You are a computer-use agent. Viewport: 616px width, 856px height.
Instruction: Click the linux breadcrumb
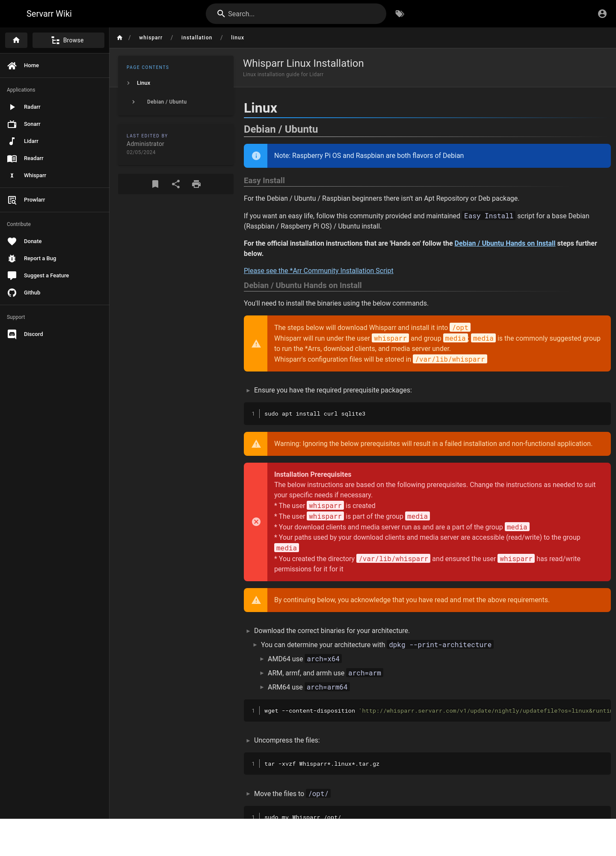tap(237, 38)
